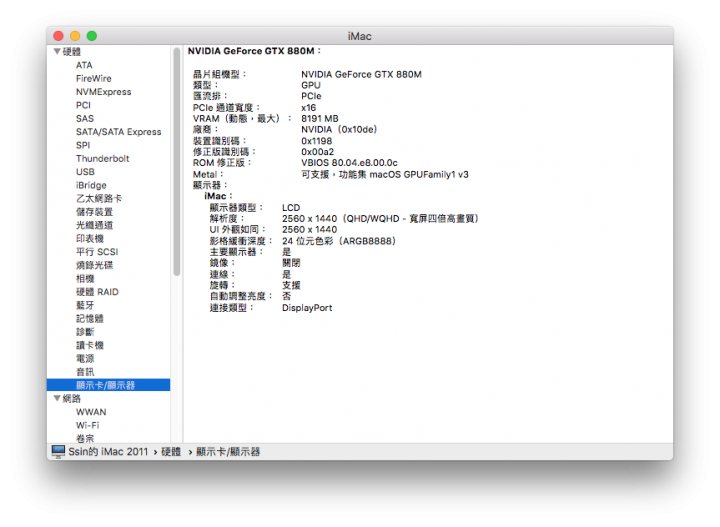Select 光纖通道 fibre channel entry
The height and width of the screenshot is (527, 720).
[94, 225]
